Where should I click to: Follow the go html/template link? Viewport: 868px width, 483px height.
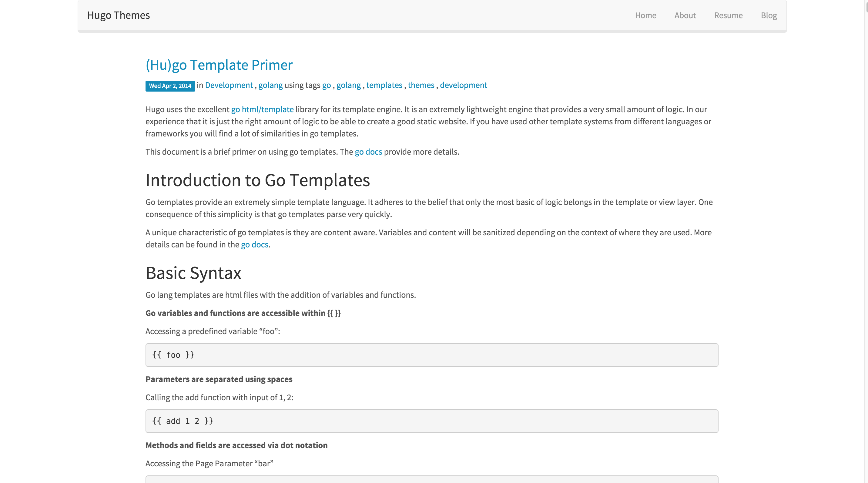tap(262, 109)
